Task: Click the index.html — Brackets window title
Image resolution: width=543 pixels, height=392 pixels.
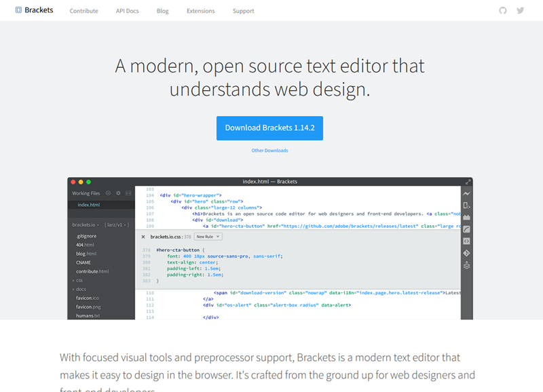Action: point(269,182)
